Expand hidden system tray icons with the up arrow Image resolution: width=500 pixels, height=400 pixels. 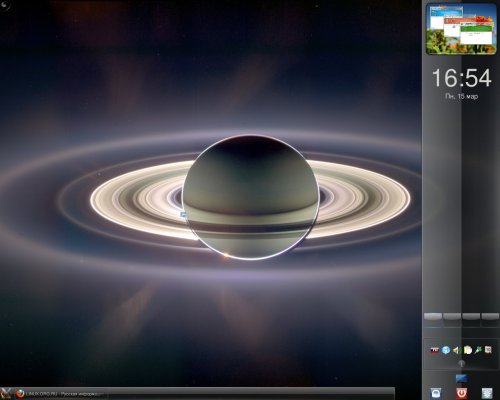pos(461,363)
